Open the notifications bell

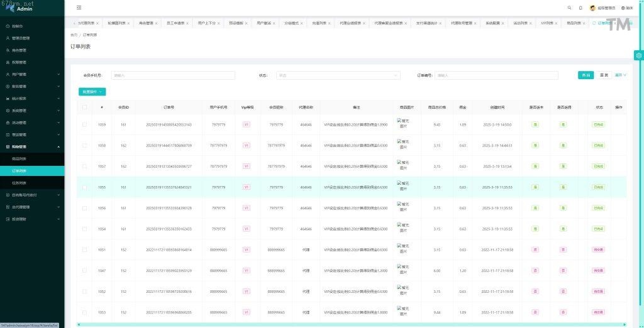580,8
